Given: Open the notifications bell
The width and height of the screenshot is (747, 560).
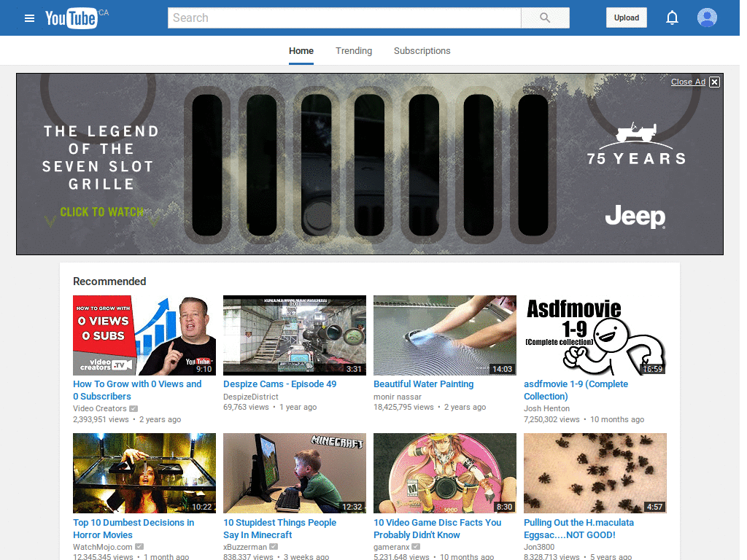Looking at the screenshot, I should 672,18.
